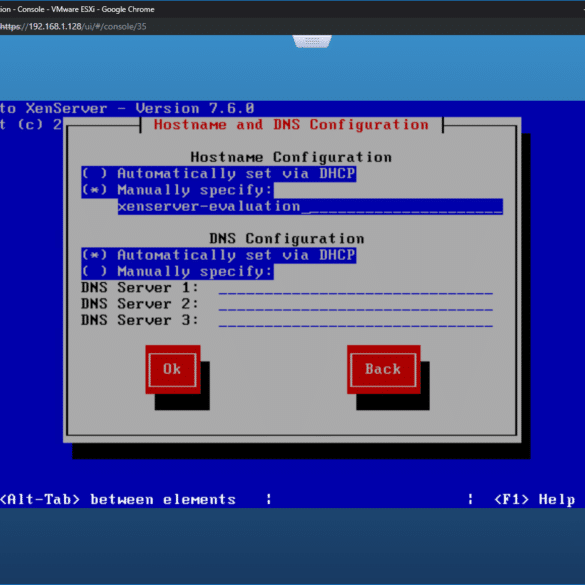Click the browser address bar URL
The height and width of the screenshot is (585, 585).
click(73, 26)
